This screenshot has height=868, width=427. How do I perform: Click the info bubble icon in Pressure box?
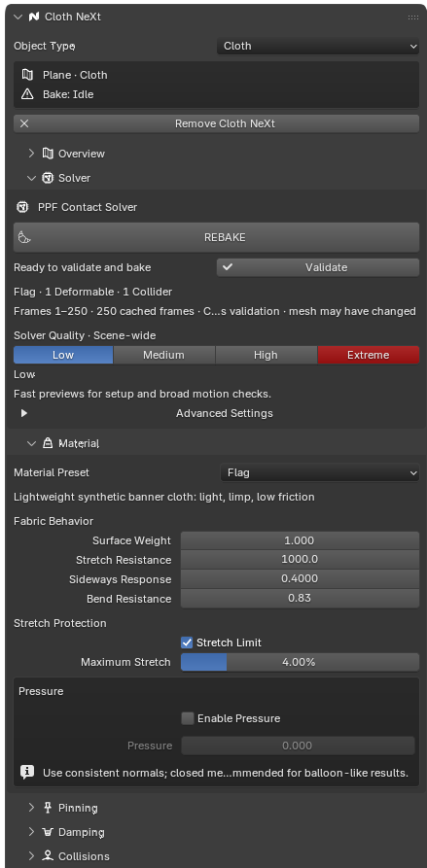pyautogui.click(x=27, y=772)
